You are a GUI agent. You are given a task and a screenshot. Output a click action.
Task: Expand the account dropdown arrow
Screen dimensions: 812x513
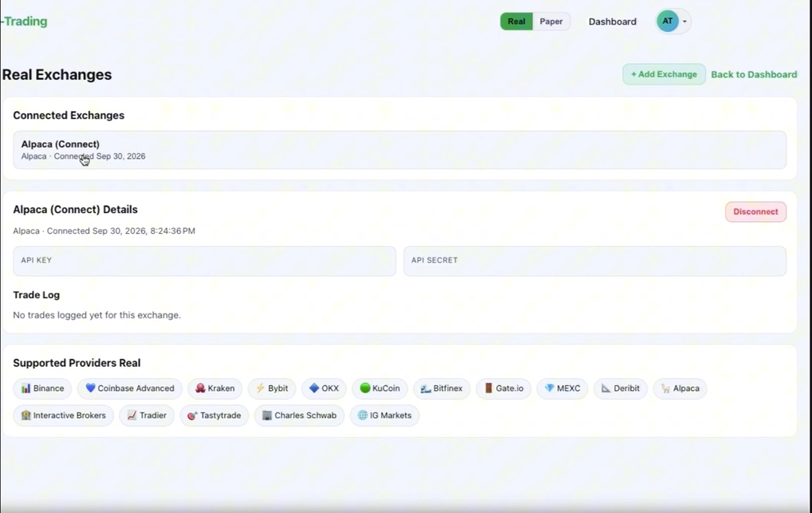pyautogui.click(x=684, y=22)
